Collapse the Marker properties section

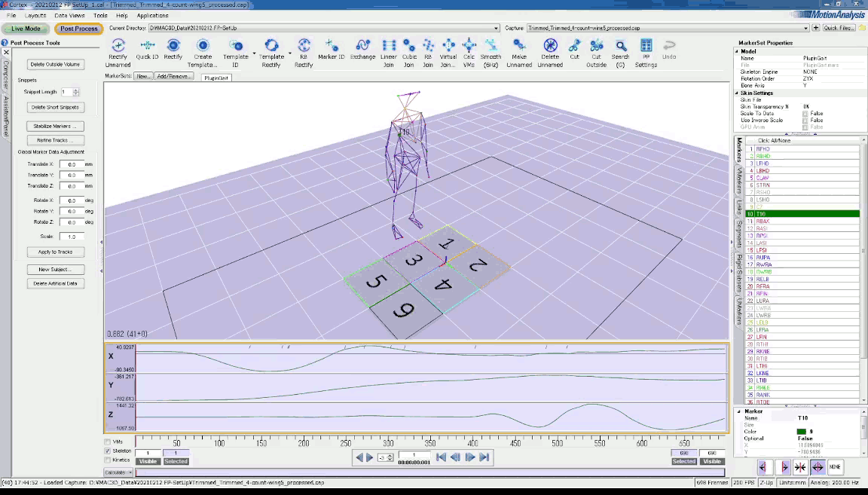click(x=739, y=411)
